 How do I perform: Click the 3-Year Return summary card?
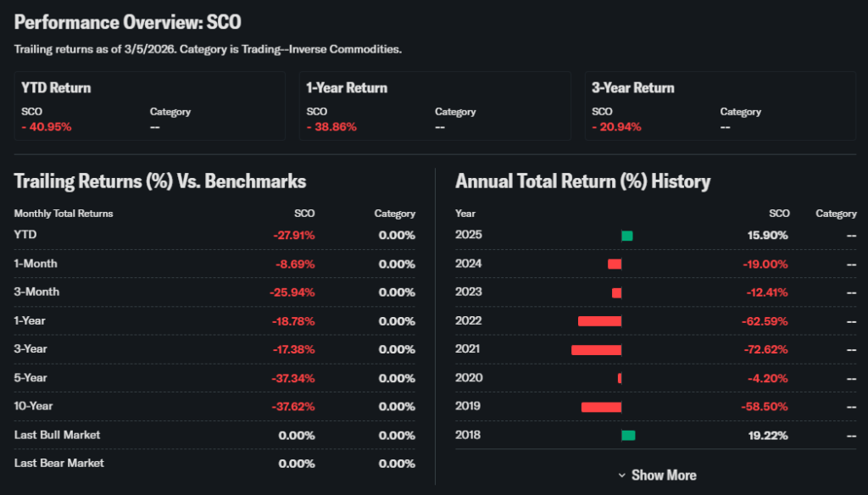click(720, 106)
